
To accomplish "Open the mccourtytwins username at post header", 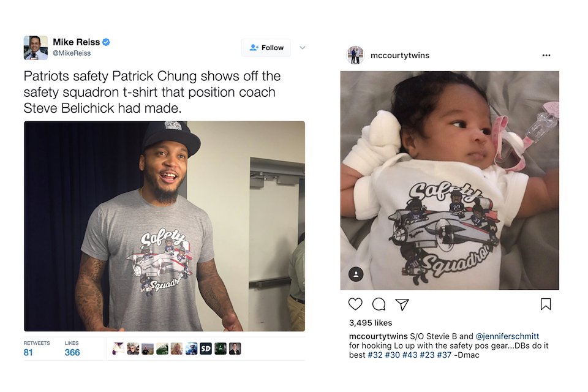I will [400, 56].
